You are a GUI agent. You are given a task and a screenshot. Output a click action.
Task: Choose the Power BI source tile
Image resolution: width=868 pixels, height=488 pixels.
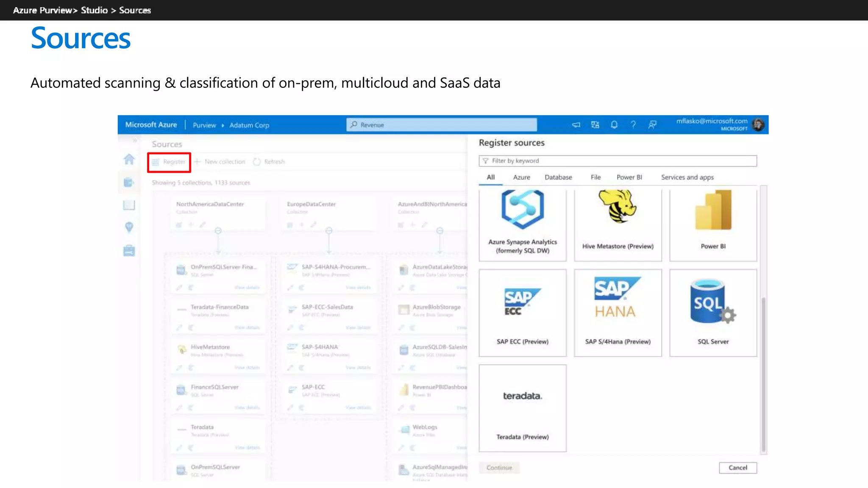coord(713,225)
